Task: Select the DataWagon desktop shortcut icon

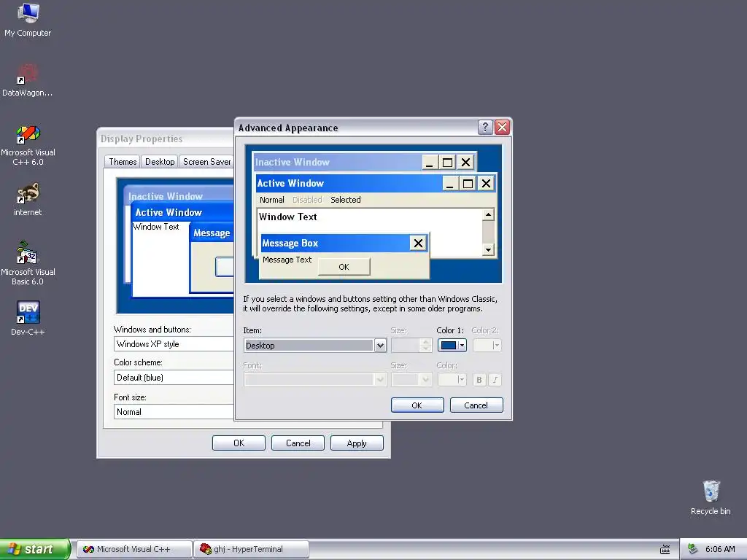Action: tap(28, 80)
